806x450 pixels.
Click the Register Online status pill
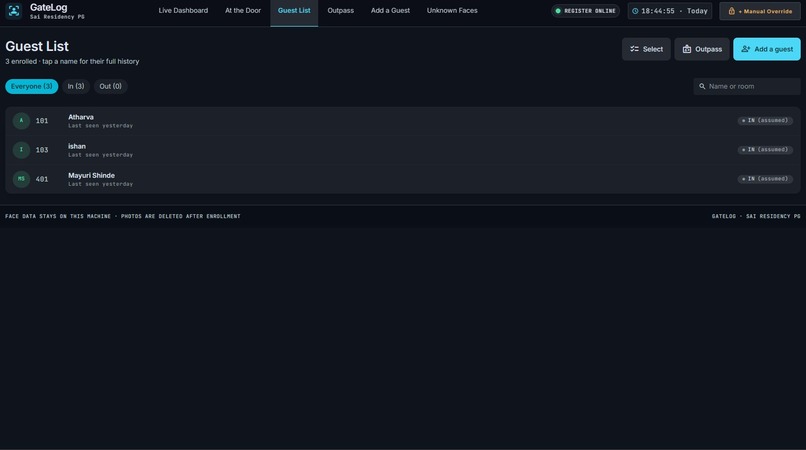pos(585,11)
